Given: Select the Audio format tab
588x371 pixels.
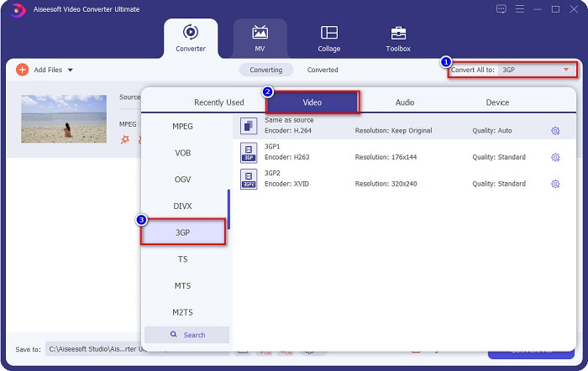Looking at the screenshot, I should (x=405, y=102).
